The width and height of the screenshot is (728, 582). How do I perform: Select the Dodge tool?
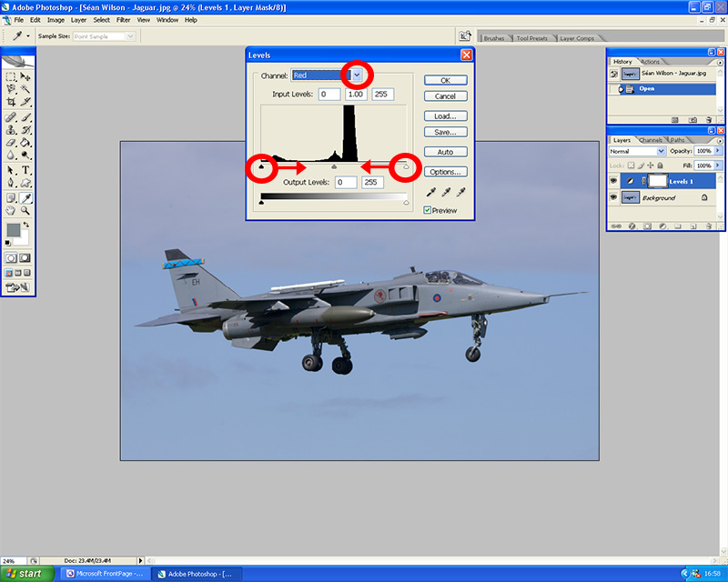click(x=25, y=155)
